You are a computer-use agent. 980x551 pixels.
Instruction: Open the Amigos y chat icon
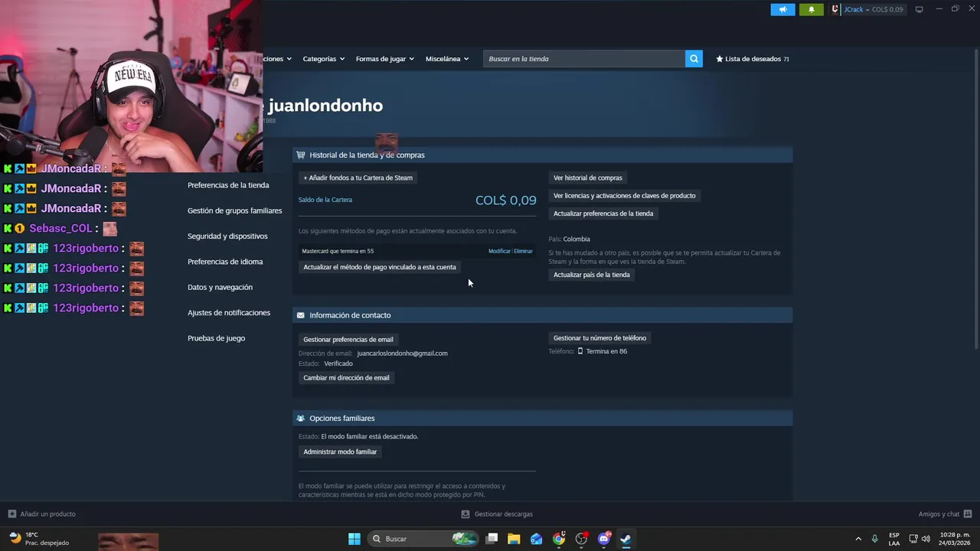tap(968, 514)
